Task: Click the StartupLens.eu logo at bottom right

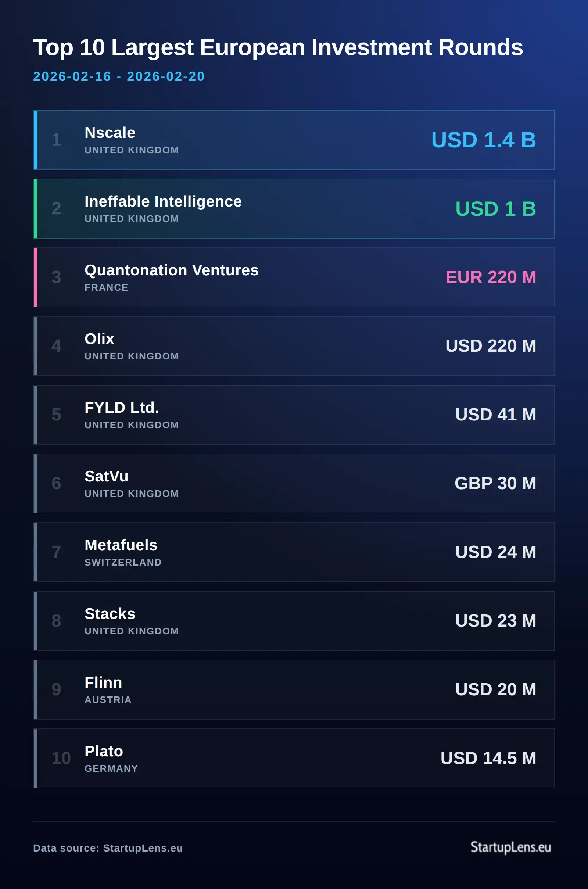Action: tap(510, 847)
